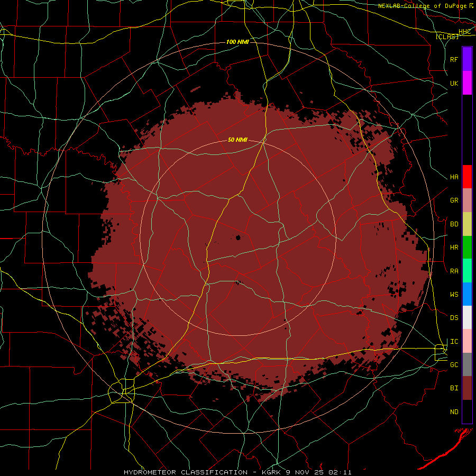Click the BD legend label
476x476 pixels.
coord(454,224)
